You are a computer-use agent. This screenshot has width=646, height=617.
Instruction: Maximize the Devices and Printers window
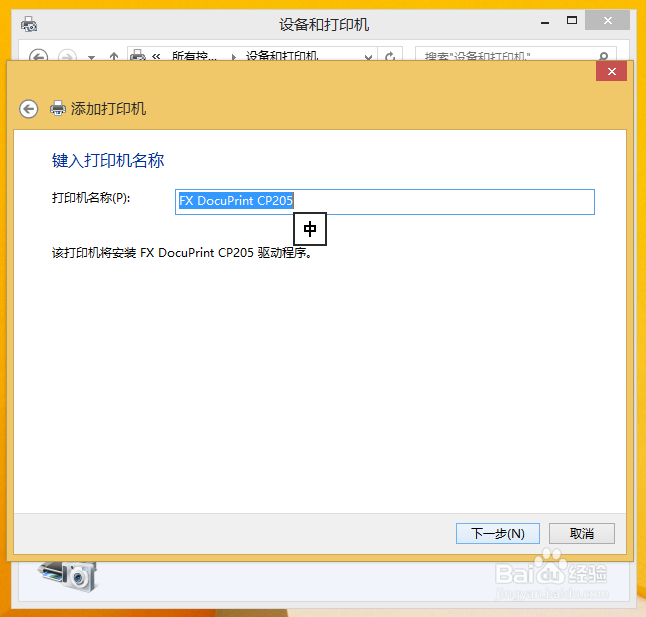coord(572,20)
